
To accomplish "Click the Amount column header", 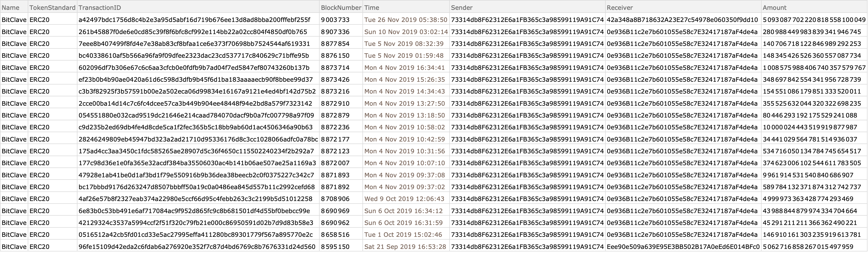I will pos(815,7).
